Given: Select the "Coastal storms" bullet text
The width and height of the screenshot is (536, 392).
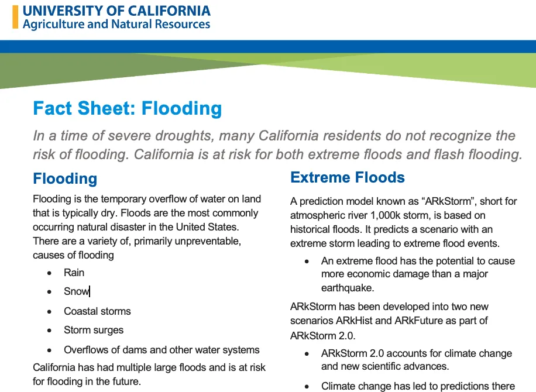Looking at the screenshot, I should [97, 311].
